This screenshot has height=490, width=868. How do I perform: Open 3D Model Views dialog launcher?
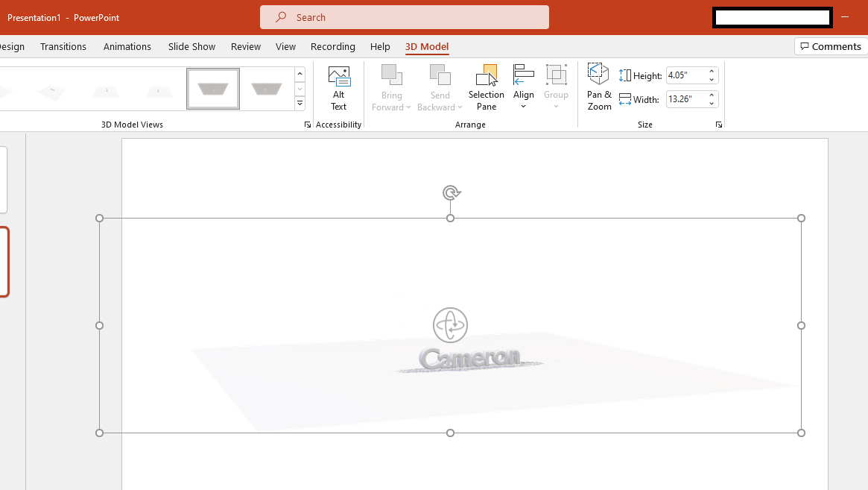click(x=307, y=125)
